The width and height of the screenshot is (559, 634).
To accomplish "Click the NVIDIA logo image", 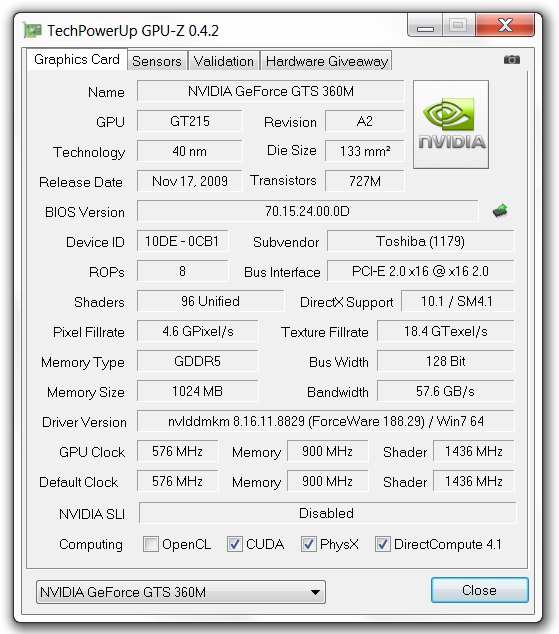I will [x=451, y=125].
